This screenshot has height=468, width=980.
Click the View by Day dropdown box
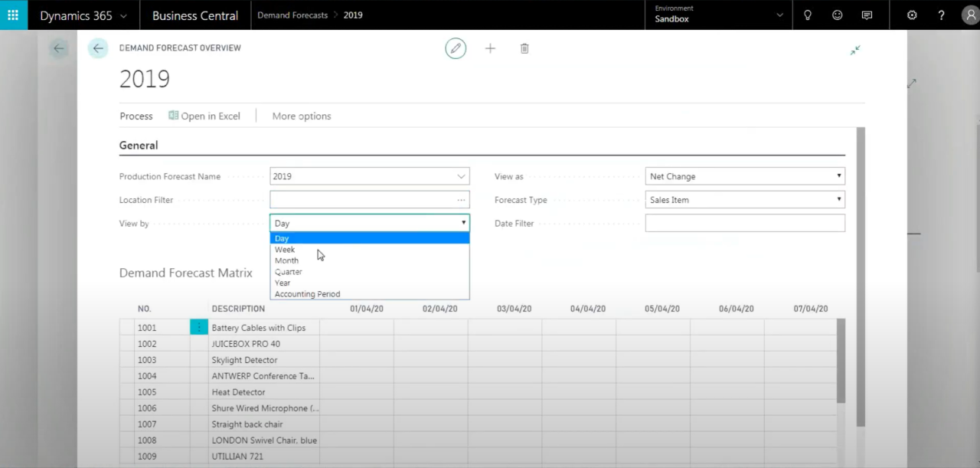coord(370,224)
